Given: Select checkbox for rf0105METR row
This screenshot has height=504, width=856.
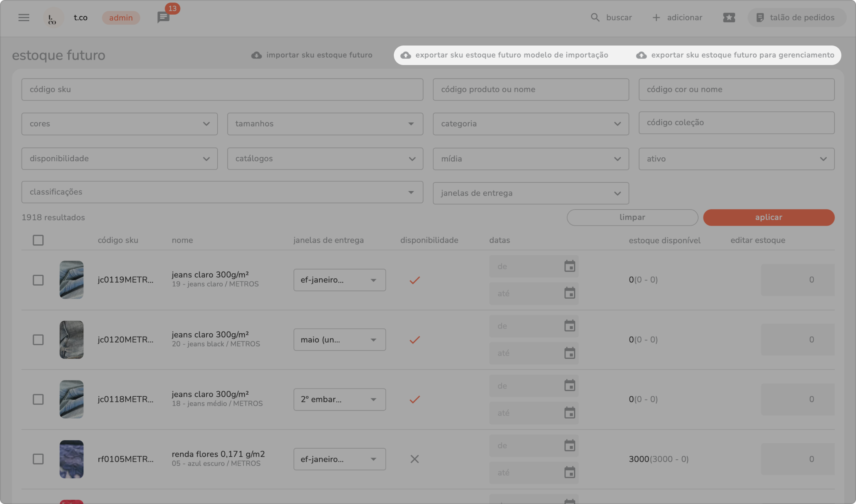Looking at the screenshot, I should pyautogui.click(x=38, y=459).
